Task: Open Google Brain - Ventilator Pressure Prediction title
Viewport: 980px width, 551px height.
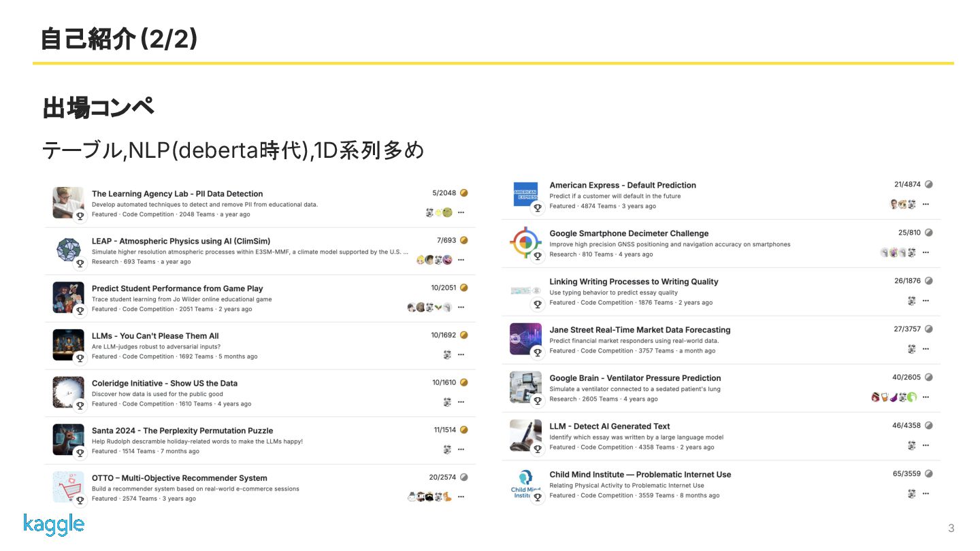Action: 635,378
